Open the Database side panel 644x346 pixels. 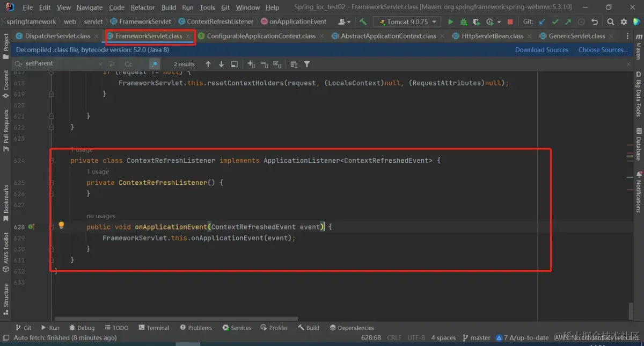(639, 143)
